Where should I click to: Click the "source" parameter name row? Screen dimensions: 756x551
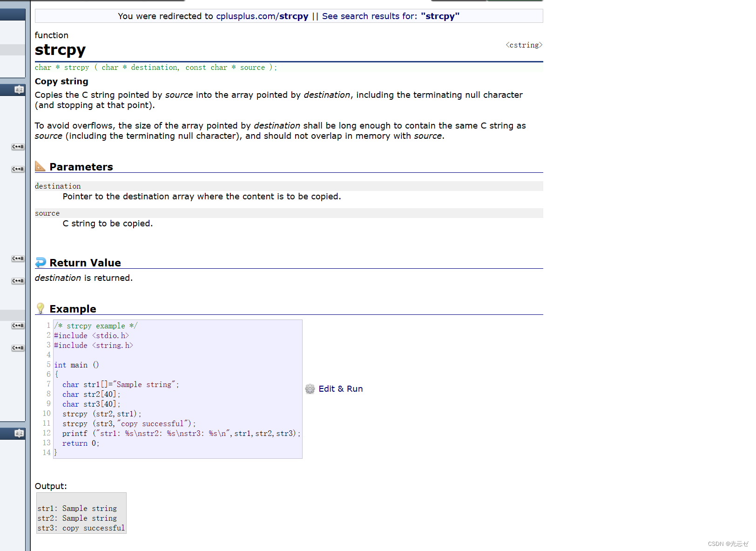point(289,213)
